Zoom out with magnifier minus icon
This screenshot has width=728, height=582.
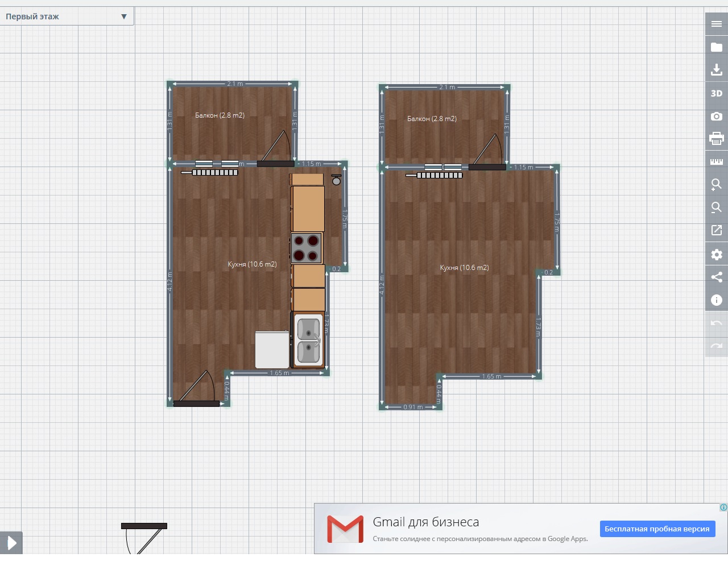tap(717, 207)
